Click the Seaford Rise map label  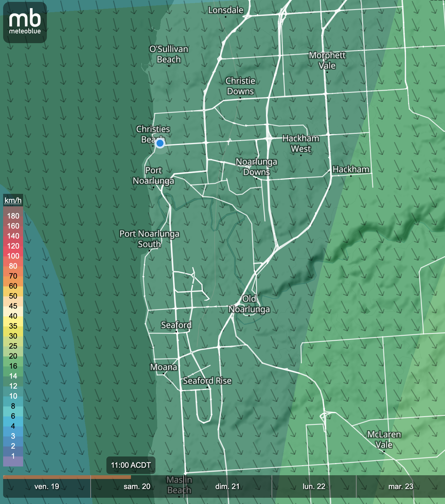(x=207, y=381)
